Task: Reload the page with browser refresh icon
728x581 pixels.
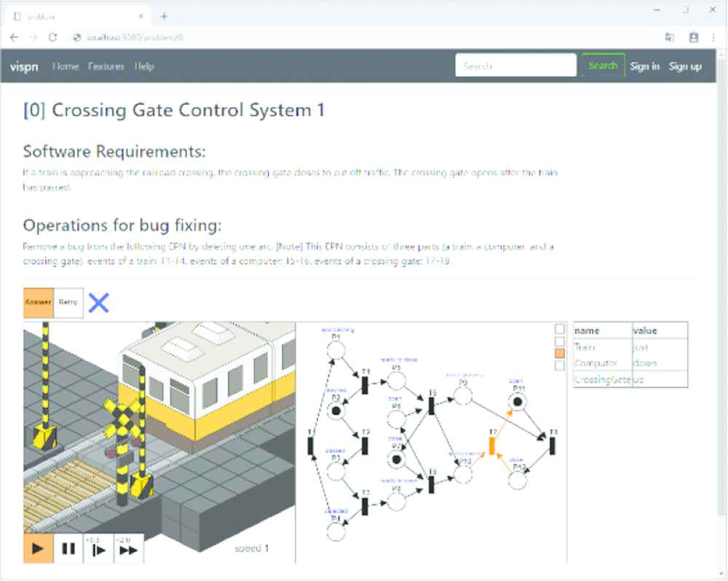Action: tap(52, 37)
